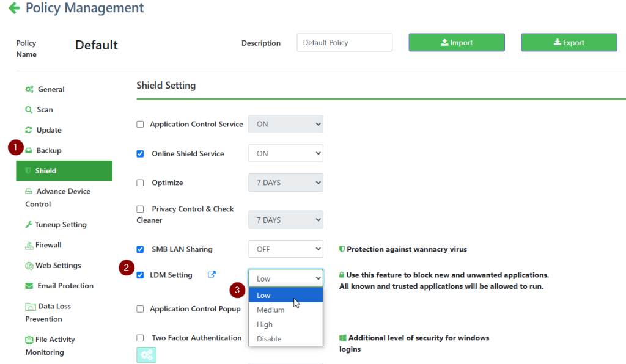The height and width of the screenshot is (364, 626).
Task: Go to Firewall settings in sidebar
Action: pyautogui.click(x=48, y=245)
